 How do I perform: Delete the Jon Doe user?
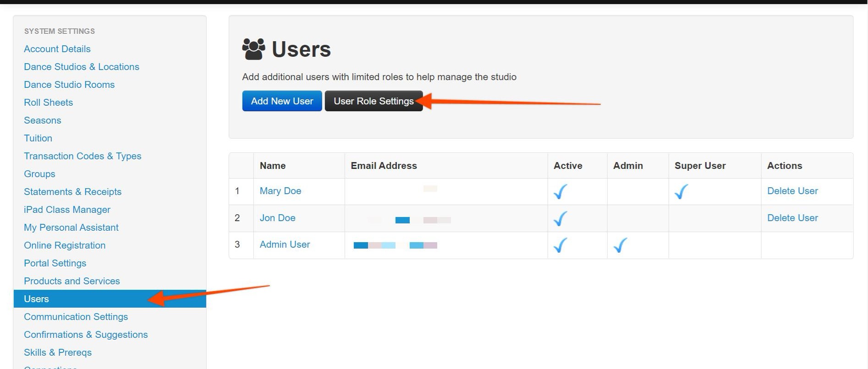792,218
